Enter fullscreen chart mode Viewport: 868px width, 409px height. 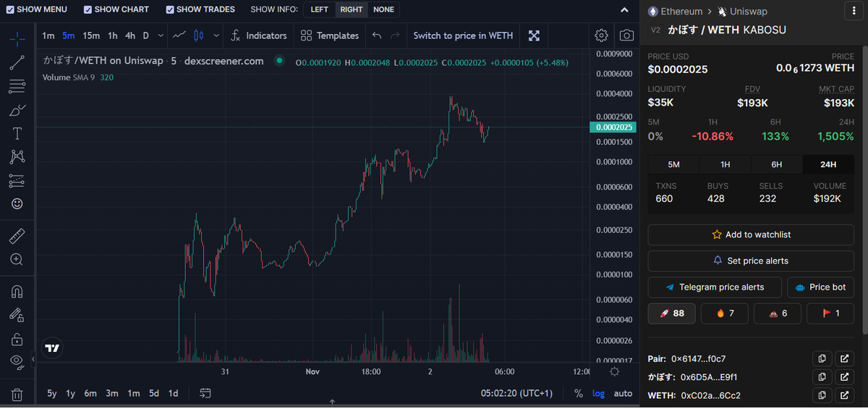coord(534,35)
